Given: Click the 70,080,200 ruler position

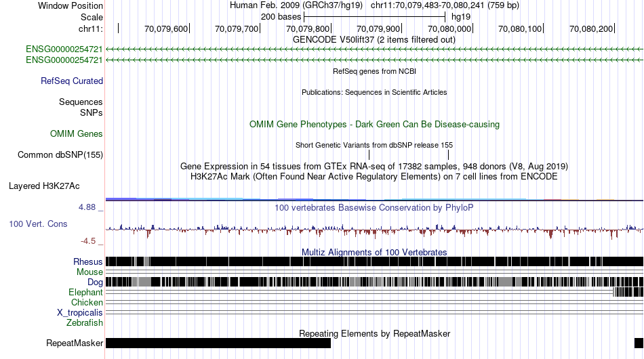Looking at the screenshot, I should 591,28.
